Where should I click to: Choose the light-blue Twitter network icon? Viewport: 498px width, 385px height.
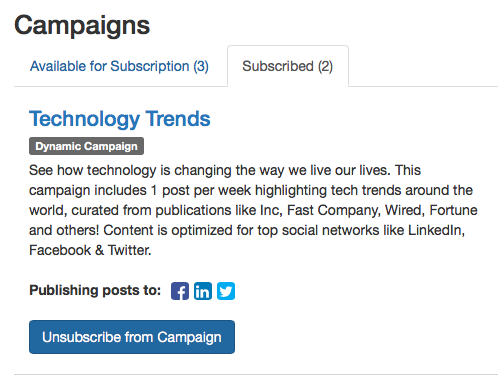coord(226,291)
